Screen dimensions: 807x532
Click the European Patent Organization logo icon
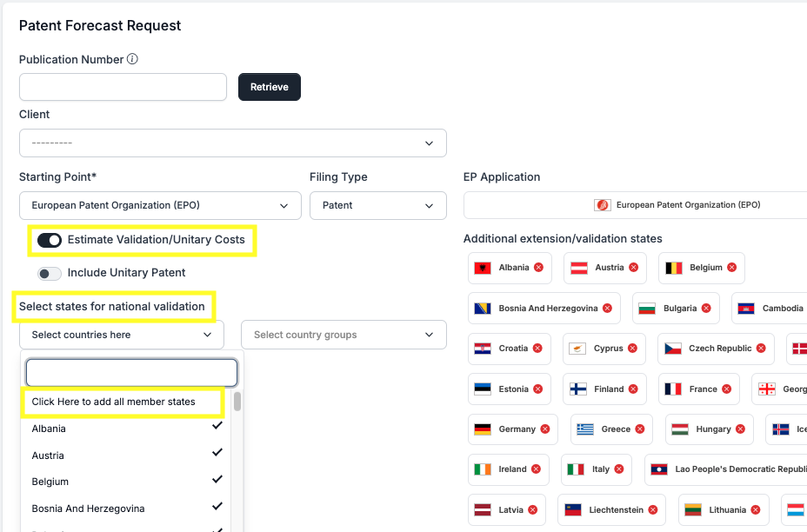(x=602, y=205)
